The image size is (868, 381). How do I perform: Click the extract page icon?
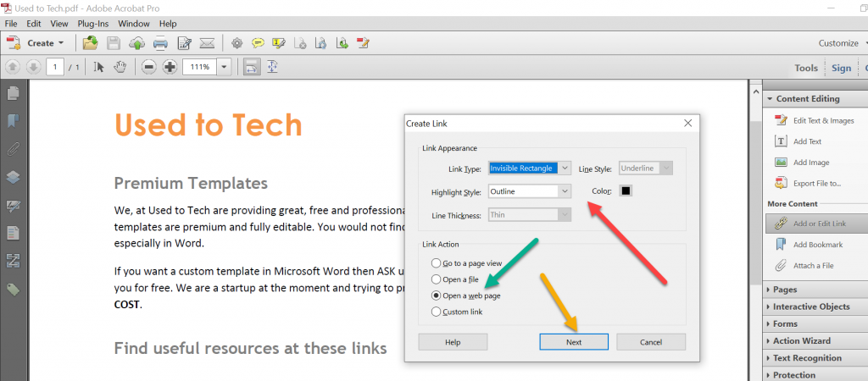tap(320, 42)
